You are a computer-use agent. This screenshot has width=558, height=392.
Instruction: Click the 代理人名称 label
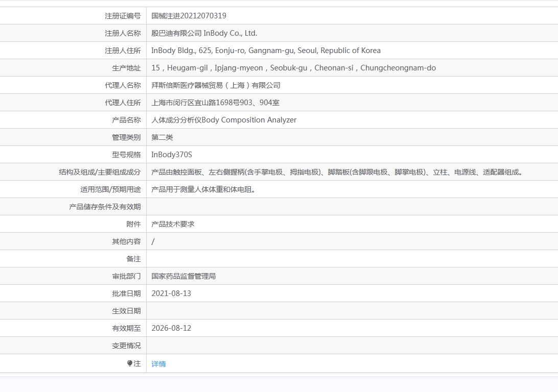(123, 85)
